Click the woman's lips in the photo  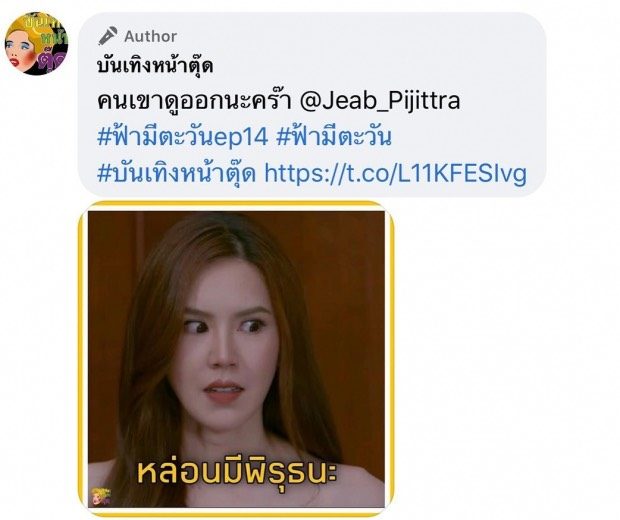coord(224,391)
